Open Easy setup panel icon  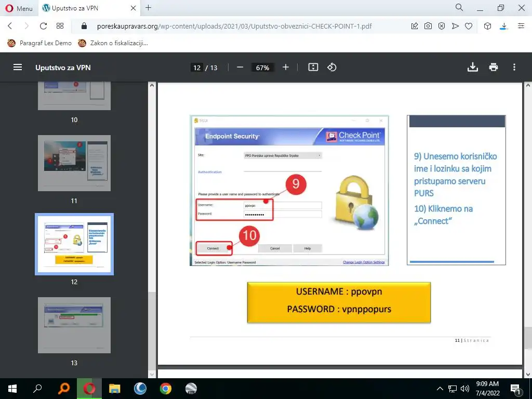pos(521,26)
